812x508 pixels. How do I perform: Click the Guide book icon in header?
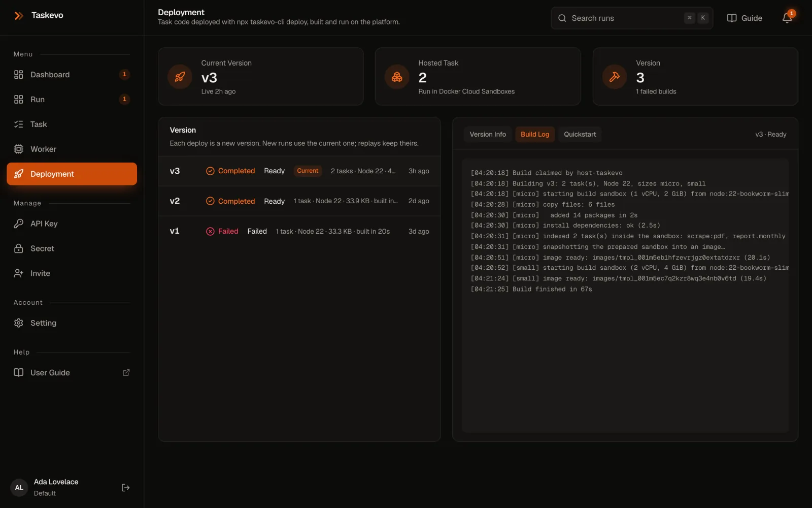[732, 18]
